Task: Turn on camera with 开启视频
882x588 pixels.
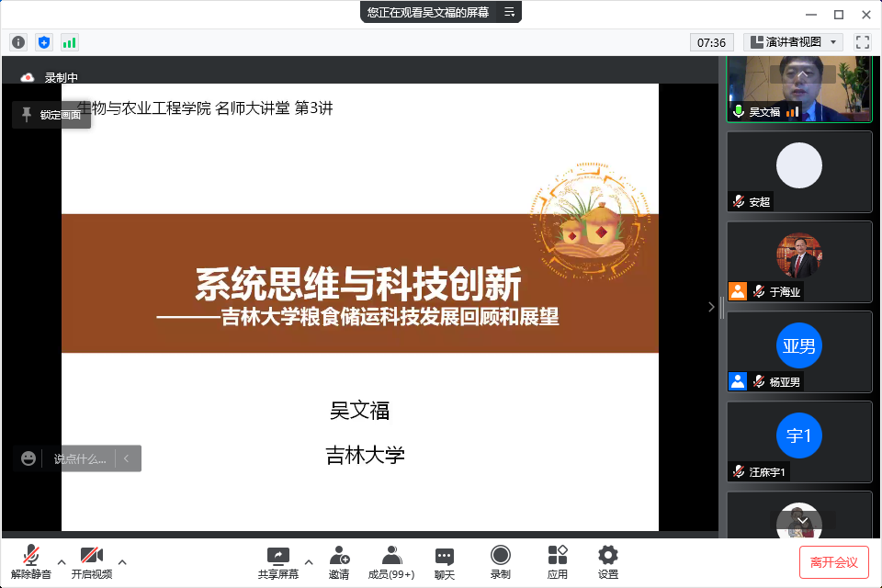Action: 91,561
